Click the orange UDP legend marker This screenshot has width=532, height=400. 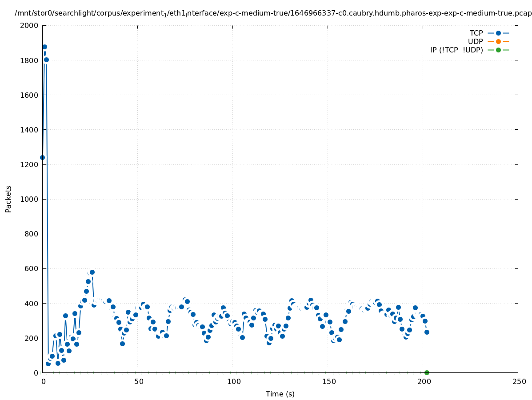coord(498,41)
